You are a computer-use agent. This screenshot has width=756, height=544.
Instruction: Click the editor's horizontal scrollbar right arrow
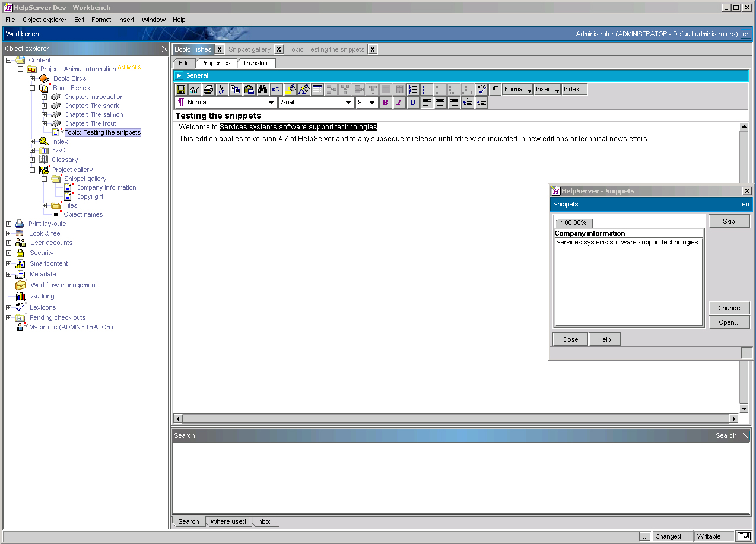pyautogui.click(x=734, y=418)
